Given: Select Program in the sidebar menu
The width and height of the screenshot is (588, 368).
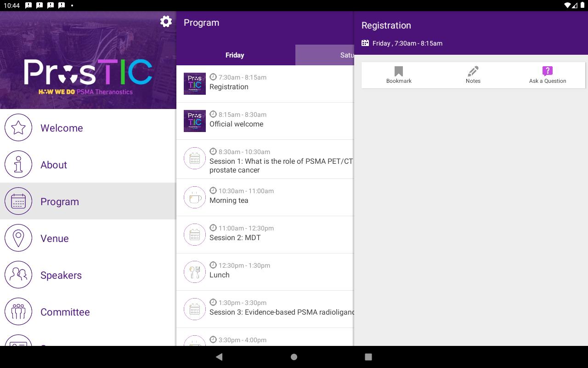Looking at the screenshot, I should [x=88, y=201].
